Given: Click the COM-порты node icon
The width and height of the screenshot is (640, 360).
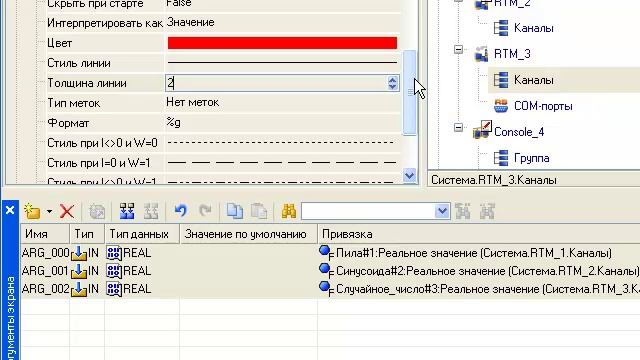Looking at the screenshot, I should 501,106.
